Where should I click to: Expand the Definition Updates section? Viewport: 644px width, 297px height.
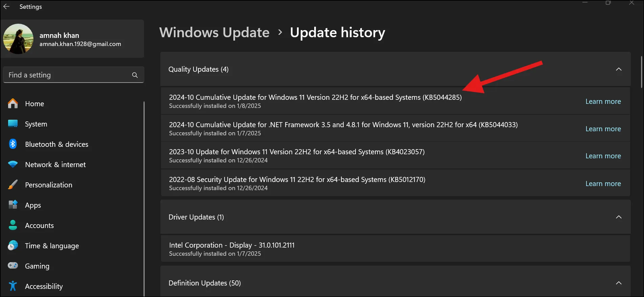point(619,283)
